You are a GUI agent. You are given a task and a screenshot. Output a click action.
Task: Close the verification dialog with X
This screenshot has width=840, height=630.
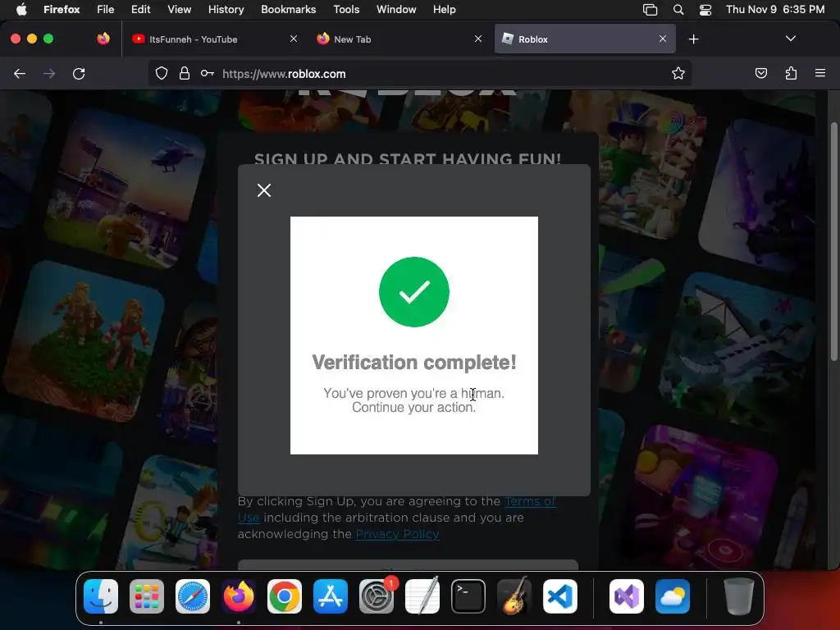(x=263, y=190)
